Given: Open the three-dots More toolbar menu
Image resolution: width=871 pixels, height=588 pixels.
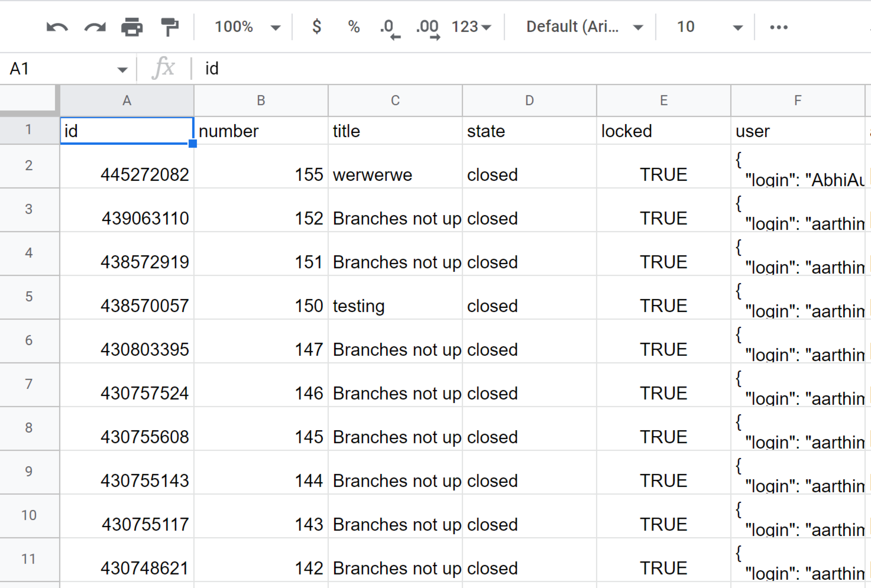Looking at the screenshot, I should click(x=778, y=27).
